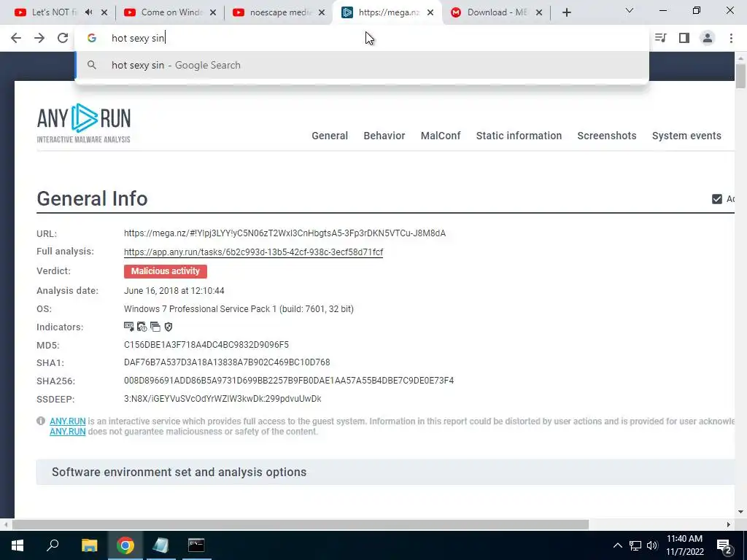
Task: Click the Google logo in the address bar
Action: (x=92, y=38)
